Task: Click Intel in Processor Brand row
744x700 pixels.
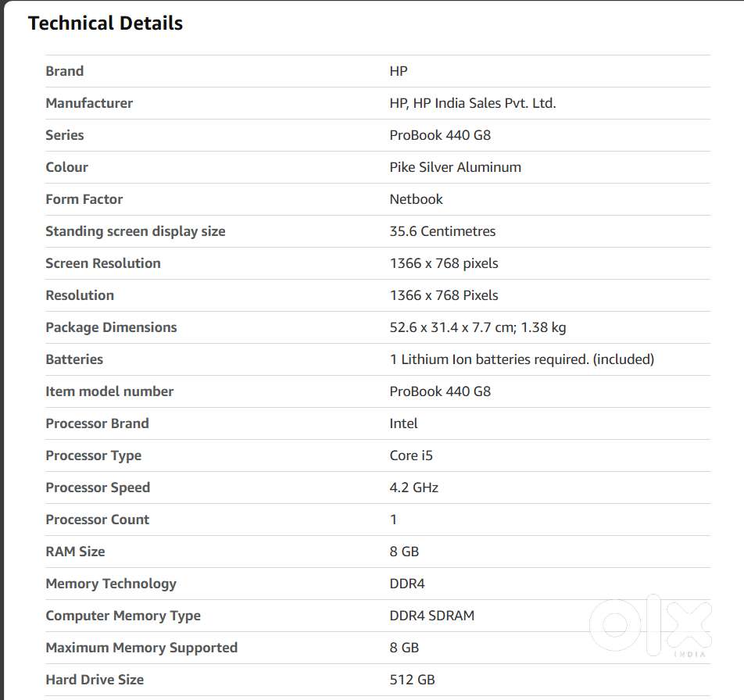Action: pos(403,423)
